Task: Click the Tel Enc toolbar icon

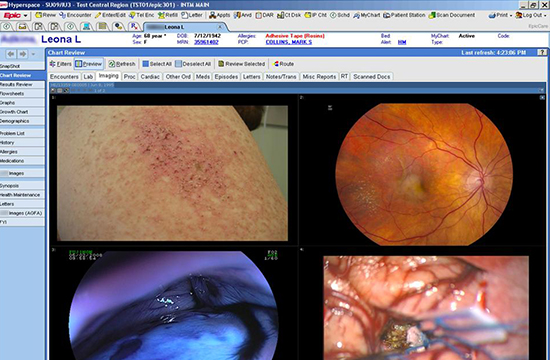Action: point(132,15)
